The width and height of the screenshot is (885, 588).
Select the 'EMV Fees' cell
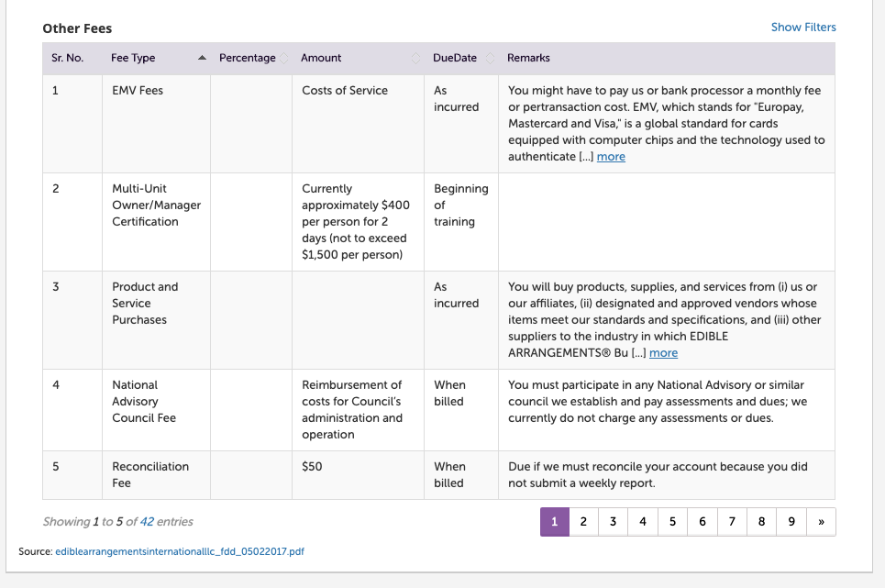pos(156,124)
